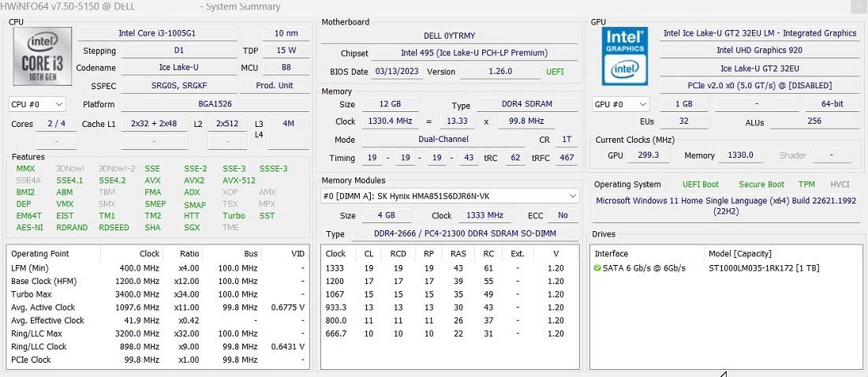The width and height of the screenshot is (868, 377).
Task: Click the PCIe v2.0 x0 DISABLED field
Action: pyautogui.click(x=759, y=86)
